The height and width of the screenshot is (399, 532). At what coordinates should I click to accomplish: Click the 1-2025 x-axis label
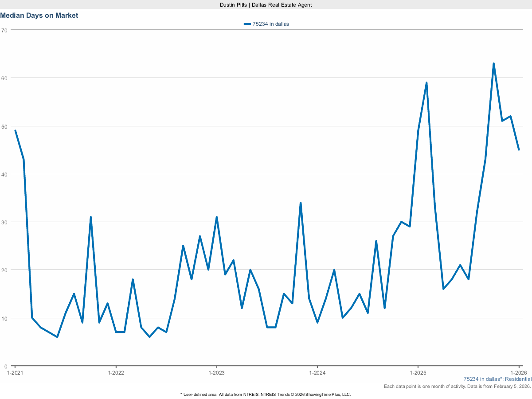pyautogui.click(x=418, y=373)
